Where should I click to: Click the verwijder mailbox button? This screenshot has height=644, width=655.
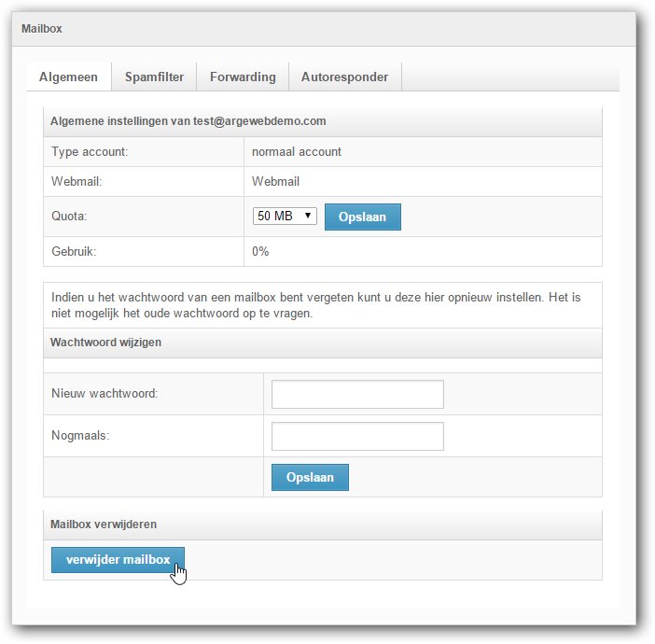(x=118, y=560)
